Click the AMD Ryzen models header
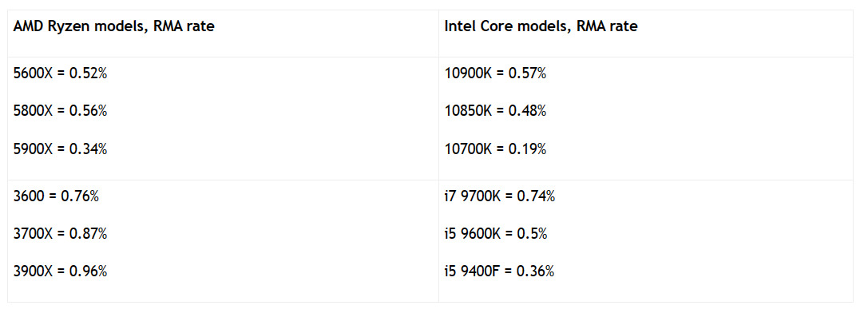This screenshot has height=325, width=868. pos(113,26)
